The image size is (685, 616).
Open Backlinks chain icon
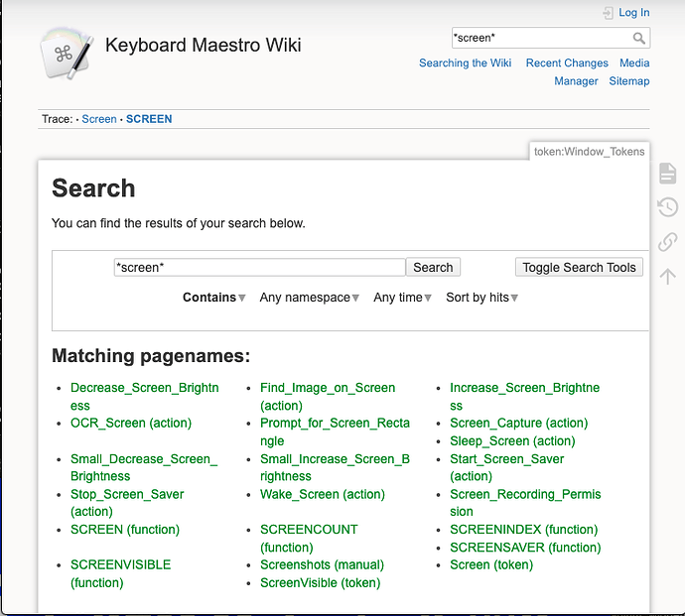(667, 241)
